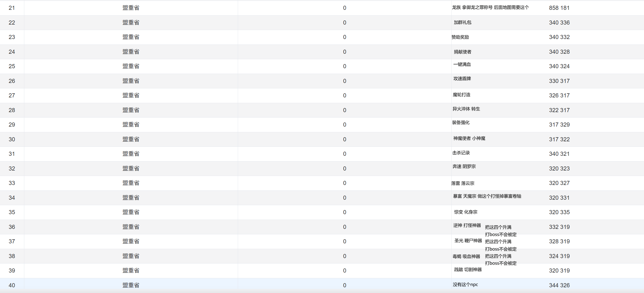Select the highlighted row 40 coordinates 344 326
Viewport: 644px width, 293px height.
coord(559,285)
